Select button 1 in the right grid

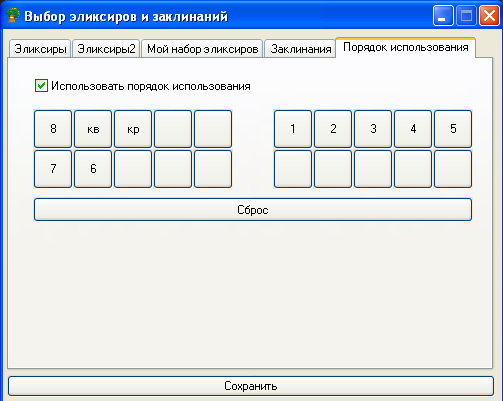pyautogui.click(x=293, y=129)
